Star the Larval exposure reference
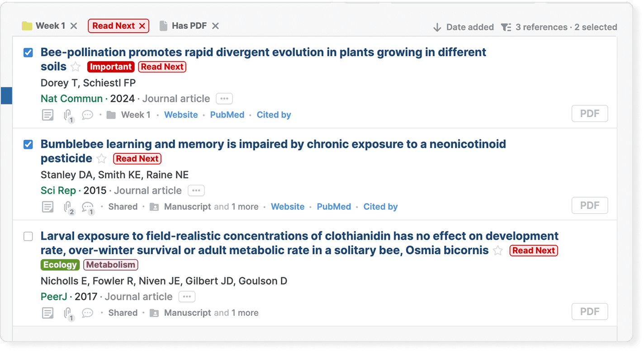The width and height of the screenshot is (644, 351). pyautogui.click(x=498, y=251)
